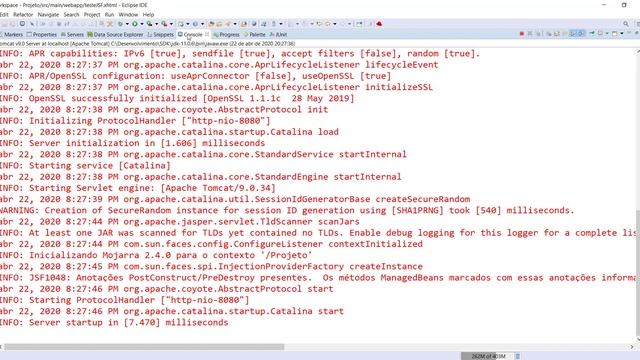Click Remove All Terminated Launches icon

click(538, 33)
